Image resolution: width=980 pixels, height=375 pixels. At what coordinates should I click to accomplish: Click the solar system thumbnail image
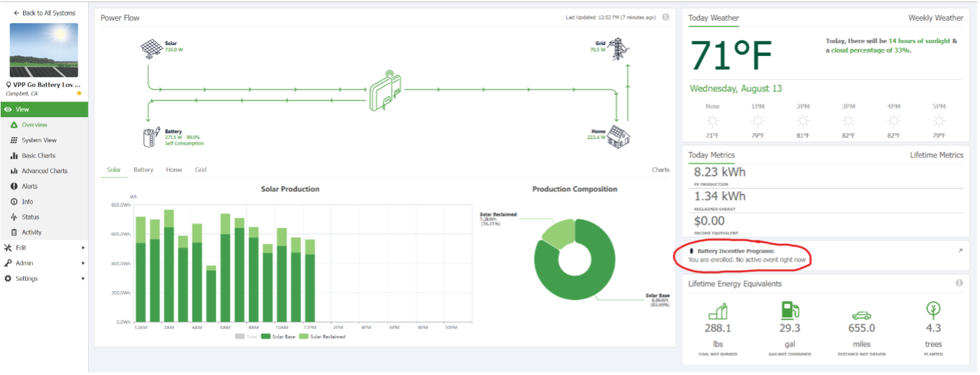(x=44, y=50)
